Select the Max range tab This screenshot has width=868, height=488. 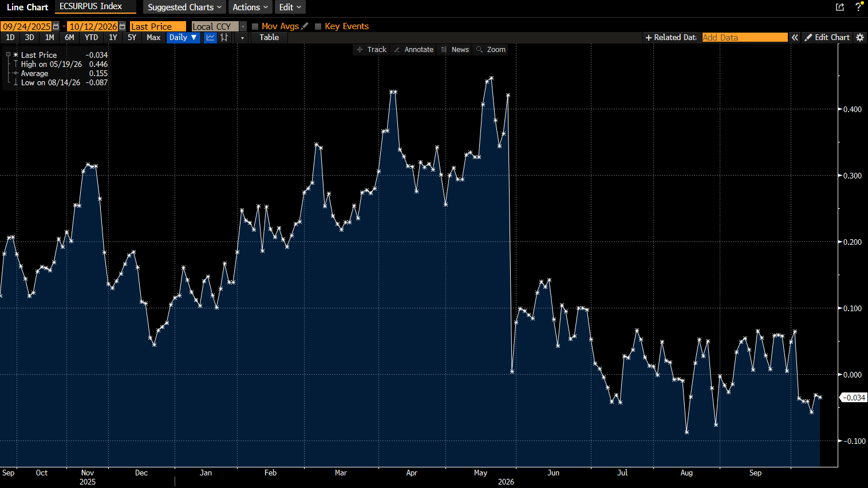[153, 37]
